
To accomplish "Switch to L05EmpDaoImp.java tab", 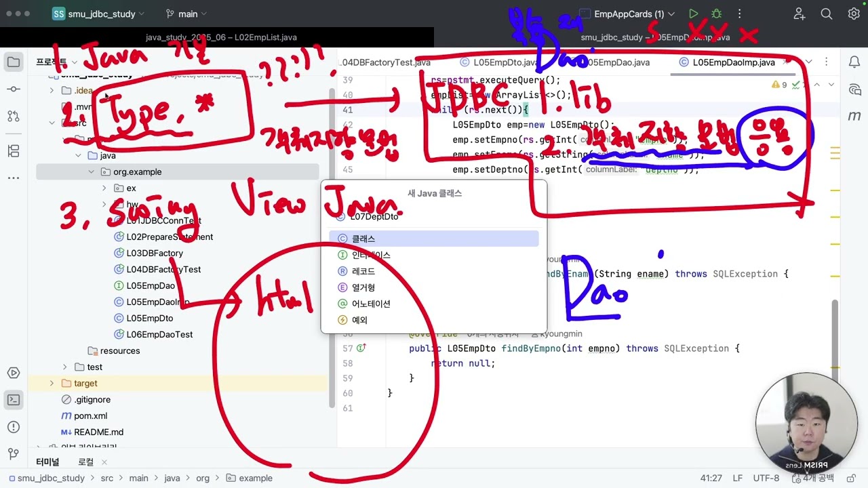I will click(x=734, y=62).
